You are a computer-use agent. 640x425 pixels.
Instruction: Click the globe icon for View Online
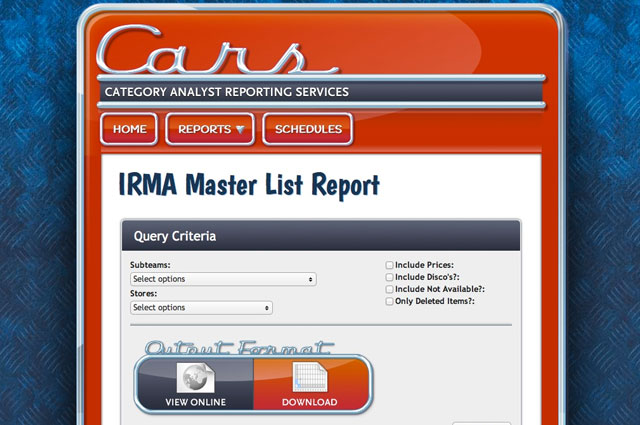[x=194, y=378]
